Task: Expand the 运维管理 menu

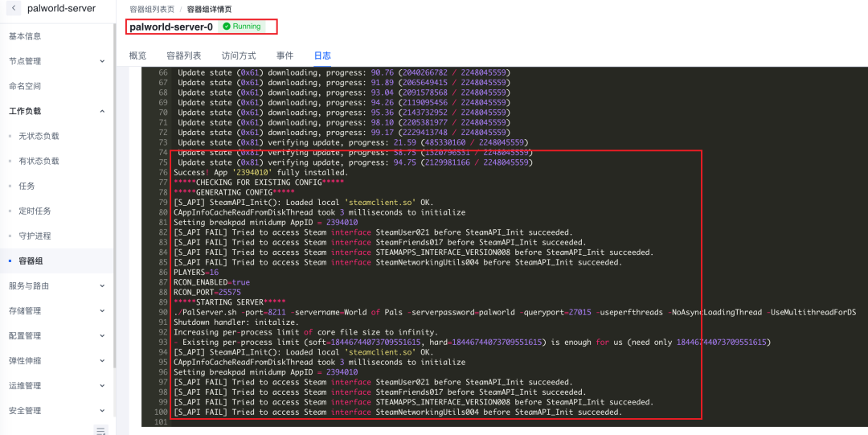Action: [101, 386]
